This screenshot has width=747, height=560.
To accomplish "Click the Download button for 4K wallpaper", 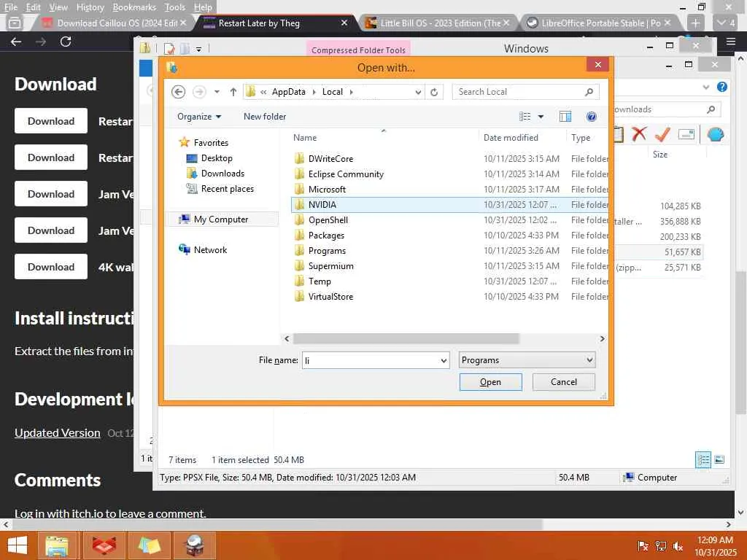I will (51, 267).
